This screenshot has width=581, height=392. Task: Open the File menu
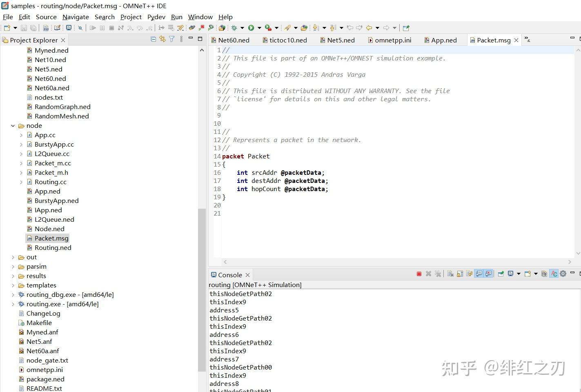point(8,17)
